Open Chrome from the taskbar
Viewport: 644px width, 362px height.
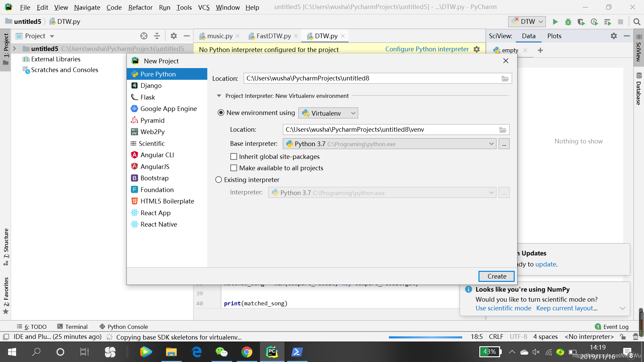tap(247, 352)
